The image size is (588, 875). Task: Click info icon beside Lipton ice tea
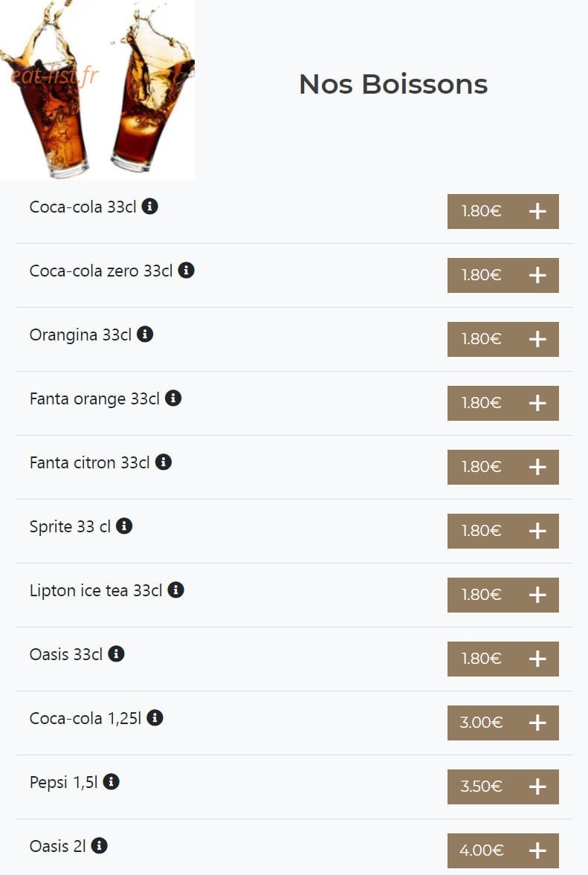click(x=175, y=590)
